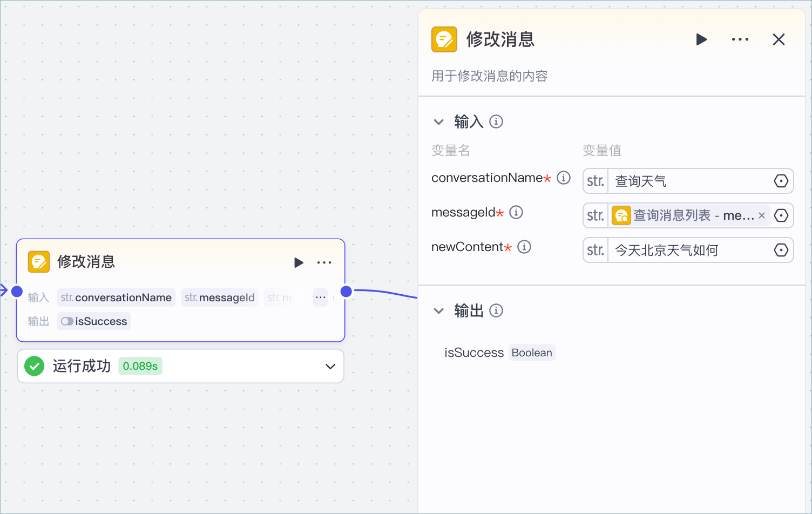Open the side panel more-options ellipsis
Viewport: 812px width, 514px height.
coord(740,39)
